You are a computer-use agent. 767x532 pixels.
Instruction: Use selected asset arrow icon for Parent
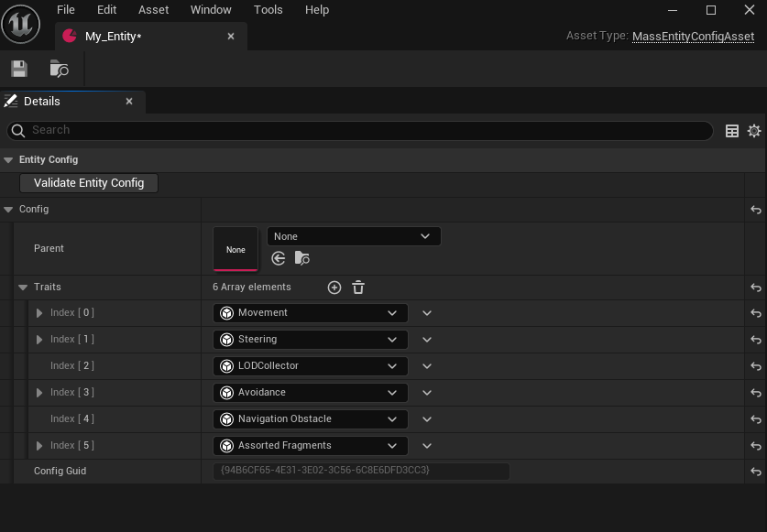coord(279,258)
